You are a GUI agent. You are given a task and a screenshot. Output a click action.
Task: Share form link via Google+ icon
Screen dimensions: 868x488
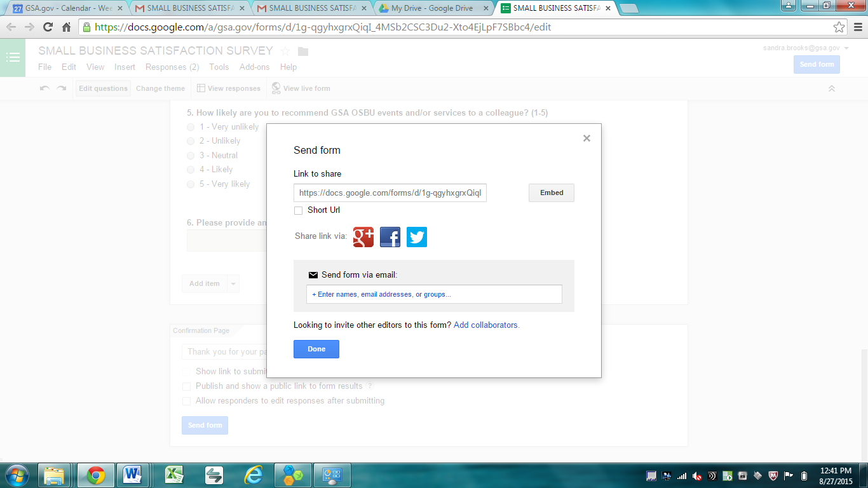[x=363, y=237]
